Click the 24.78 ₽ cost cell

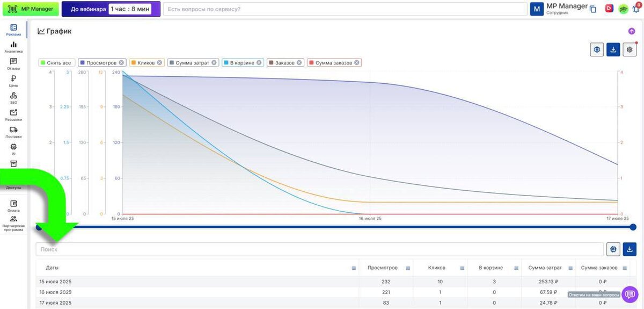(x=548, y=303)
